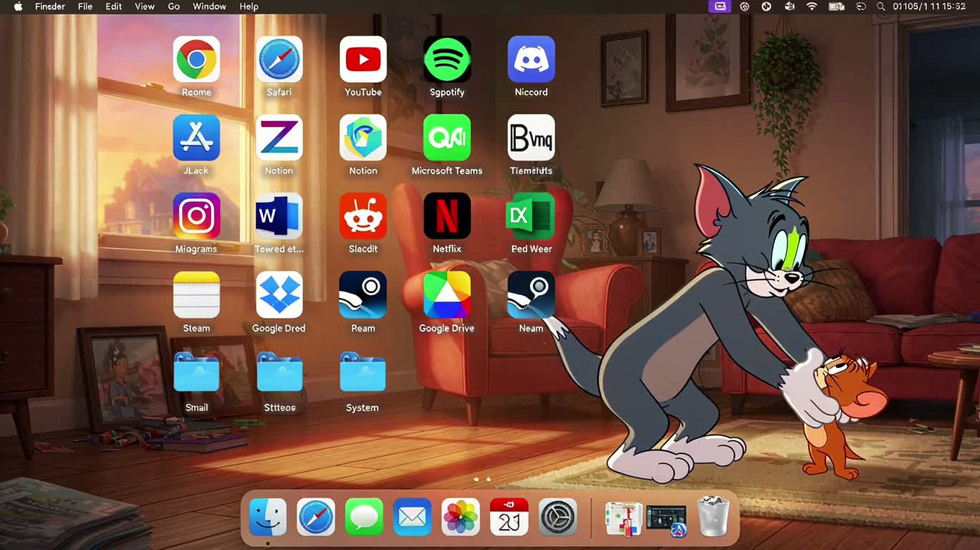The image size is (980, 550).
Task: Open the Go menu
Action: [x=174, y=6]
